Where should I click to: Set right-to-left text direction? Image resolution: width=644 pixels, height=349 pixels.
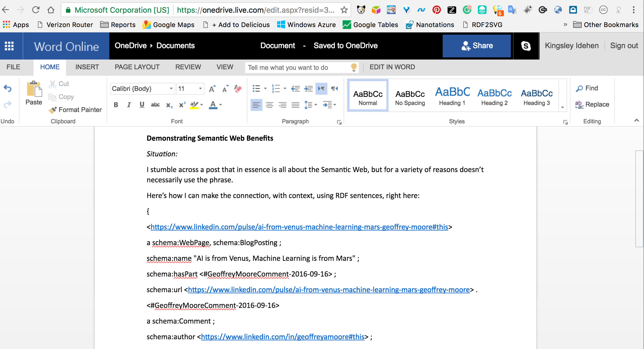coord(335,88)
